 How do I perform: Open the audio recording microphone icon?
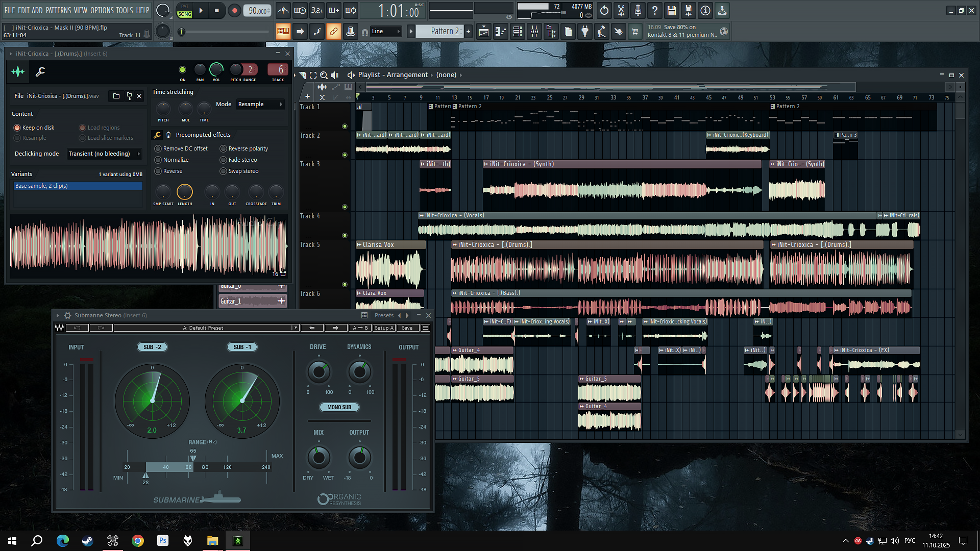pyautogui.click(x=638, y=10)
